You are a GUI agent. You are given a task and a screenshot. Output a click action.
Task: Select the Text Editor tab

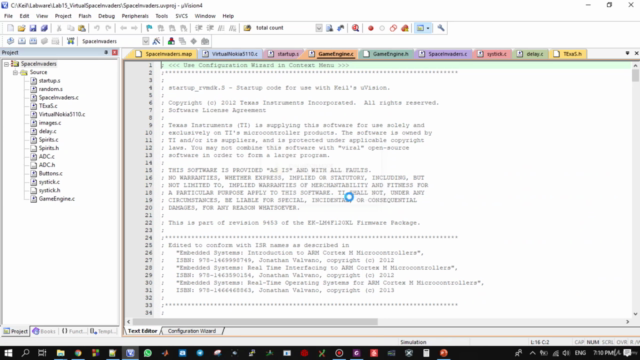tap(142, 331)
